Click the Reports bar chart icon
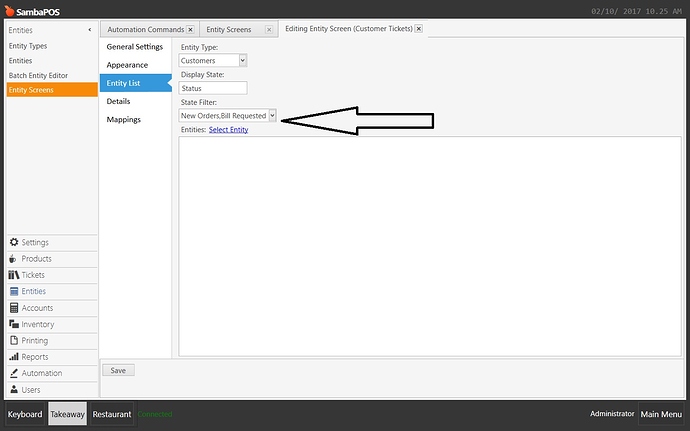Viewport: 690px width, 431px height. click(14, 357)
